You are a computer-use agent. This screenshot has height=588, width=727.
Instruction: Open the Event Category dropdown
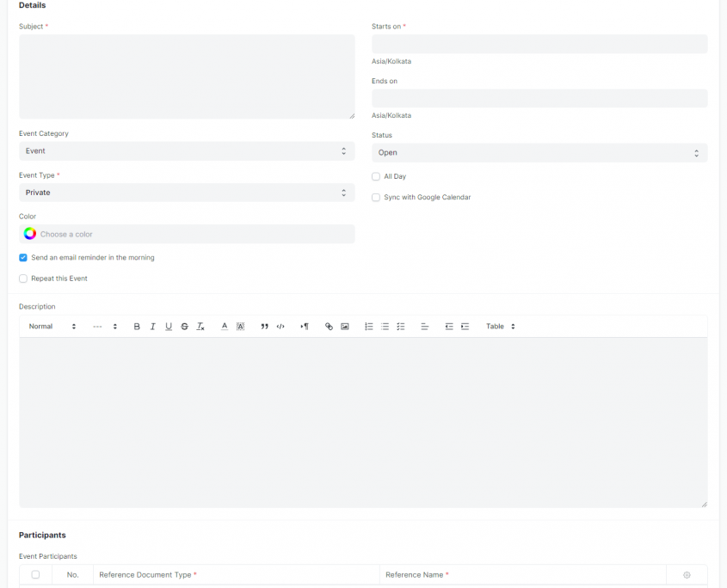click(x=186, y=150)
